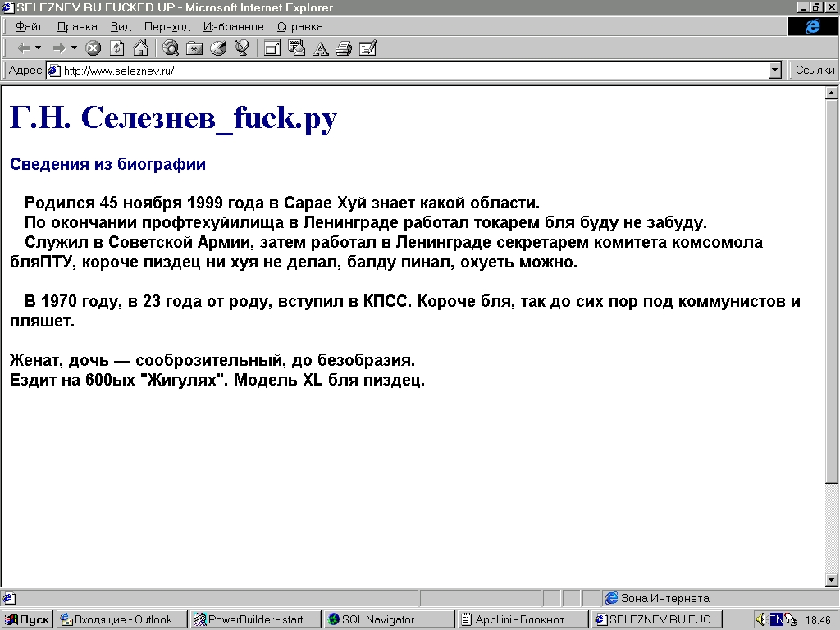Click the line starting Женат, дочь
The height and width of the screenshot is (630, 840).
tap(212, 360)
